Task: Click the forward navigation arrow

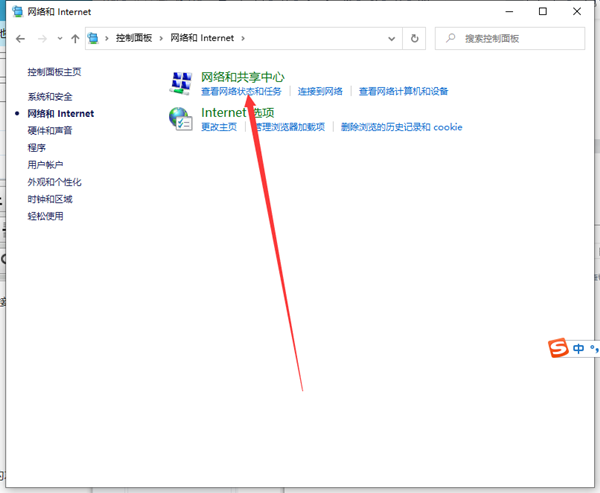Action: tap(42, 38)
